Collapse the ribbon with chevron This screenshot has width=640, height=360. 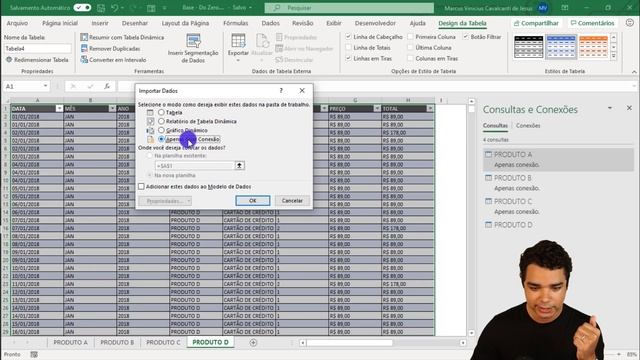pos(634,72)
